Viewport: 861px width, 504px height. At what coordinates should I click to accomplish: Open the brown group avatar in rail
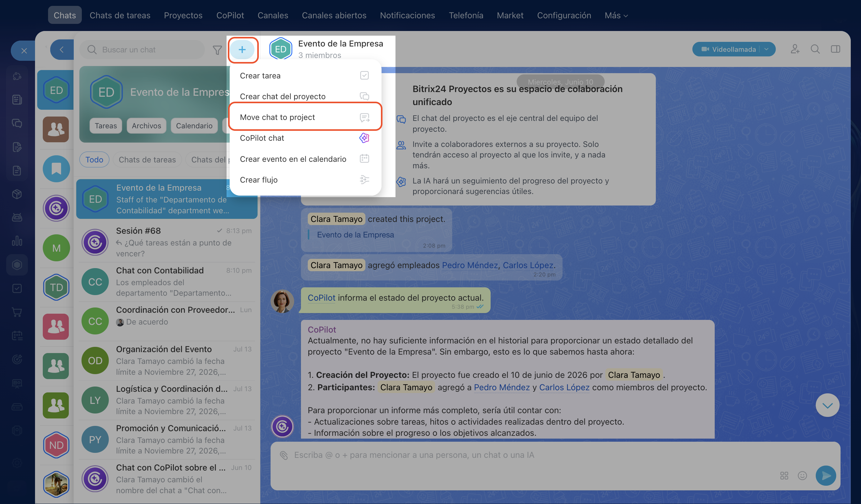pos(56,129)
